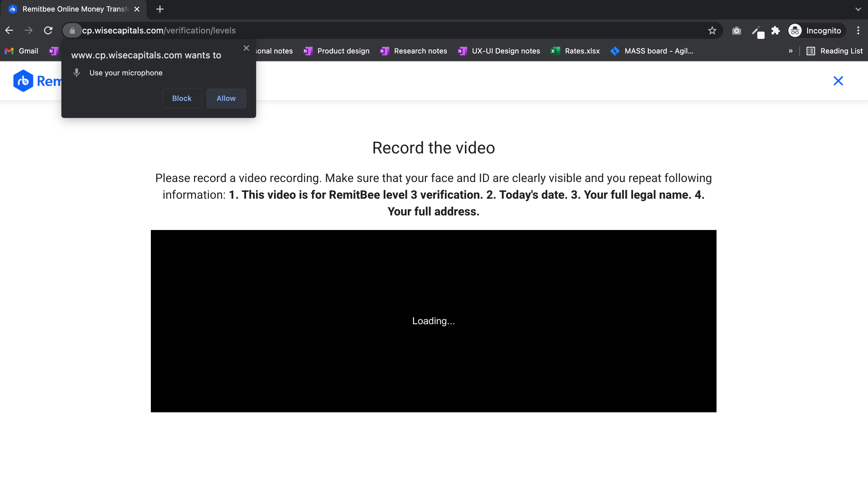Open the Gmail bookmark
868x491 pixels.
point(22,51)
